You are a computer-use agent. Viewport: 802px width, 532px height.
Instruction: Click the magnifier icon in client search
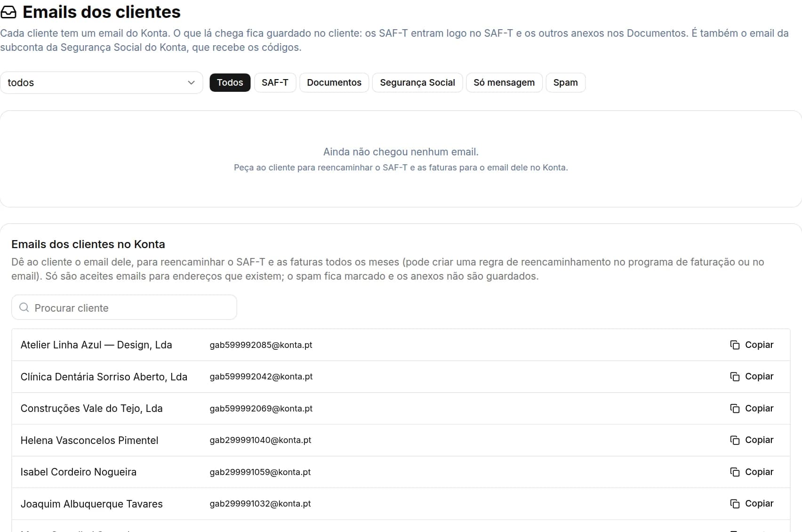24,307
